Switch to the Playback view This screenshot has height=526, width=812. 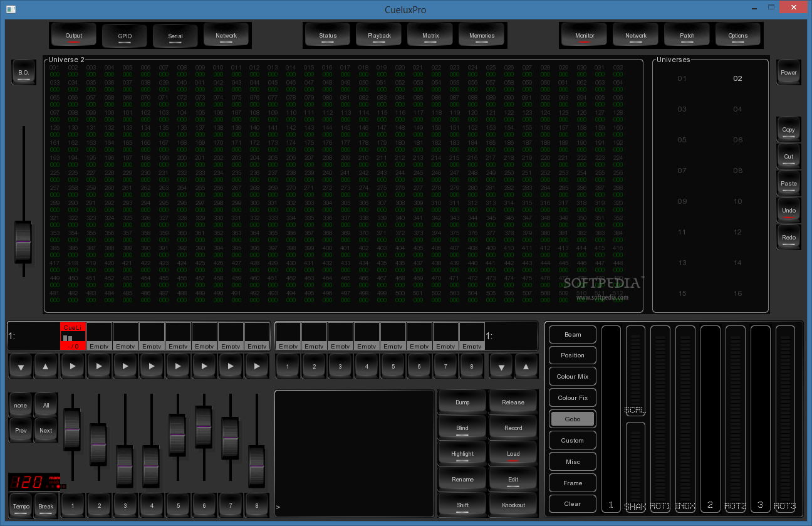pos(379,36)
